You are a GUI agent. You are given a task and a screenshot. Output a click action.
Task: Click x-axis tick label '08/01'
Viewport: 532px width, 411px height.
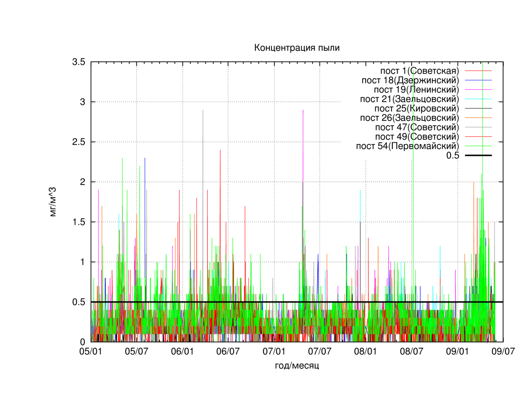click(x=365, y=352)
